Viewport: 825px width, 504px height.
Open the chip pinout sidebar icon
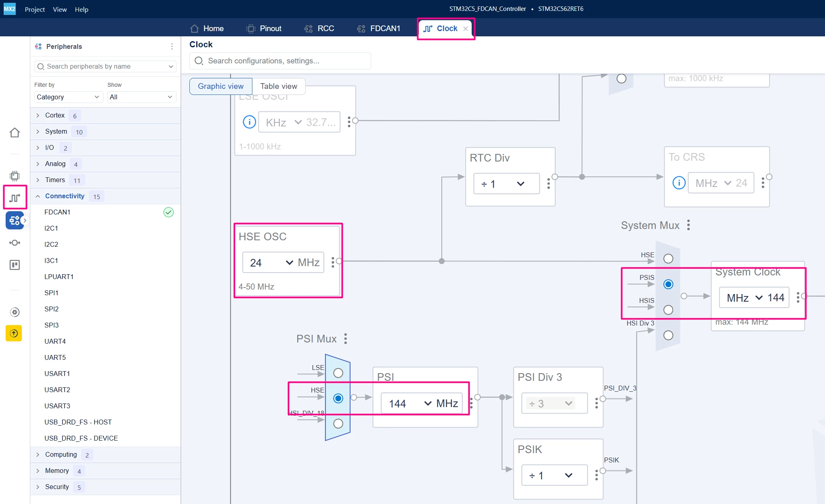tap(15, 176)
